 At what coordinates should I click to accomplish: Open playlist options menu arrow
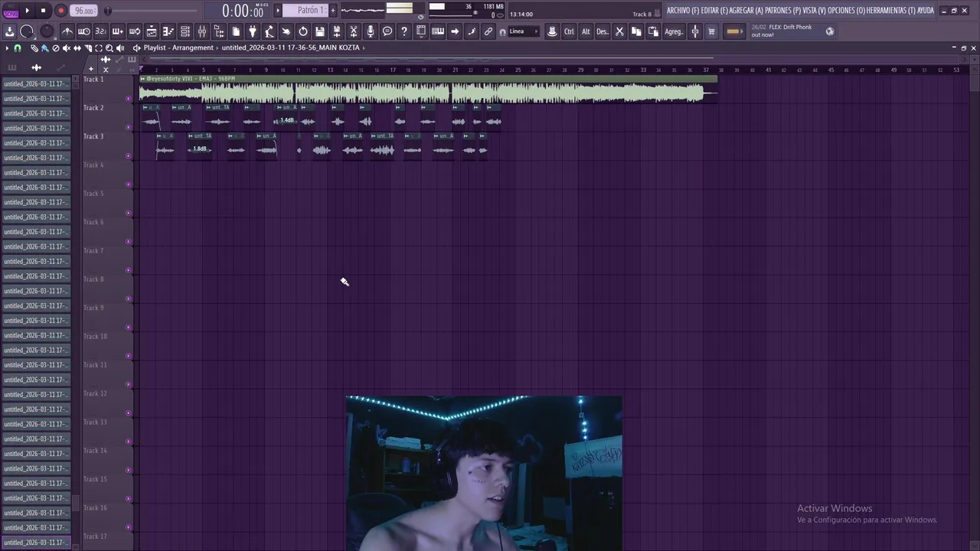7,48
